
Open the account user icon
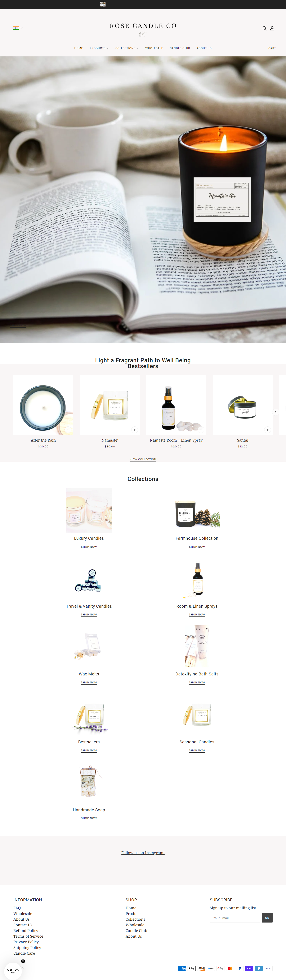click(272, 28)
